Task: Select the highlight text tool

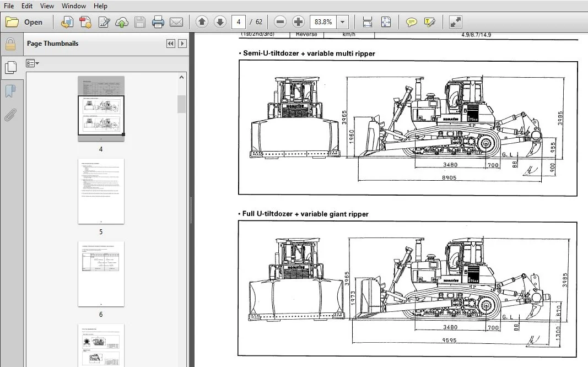Action: tap(430, 22)
